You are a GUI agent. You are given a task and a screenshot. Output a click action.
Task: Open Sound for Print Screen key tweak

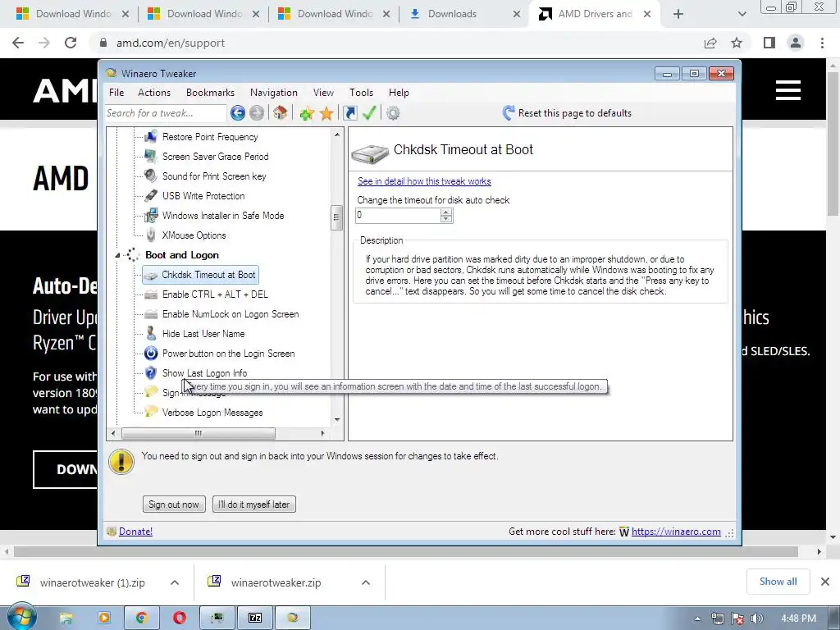tap(214, 176)
